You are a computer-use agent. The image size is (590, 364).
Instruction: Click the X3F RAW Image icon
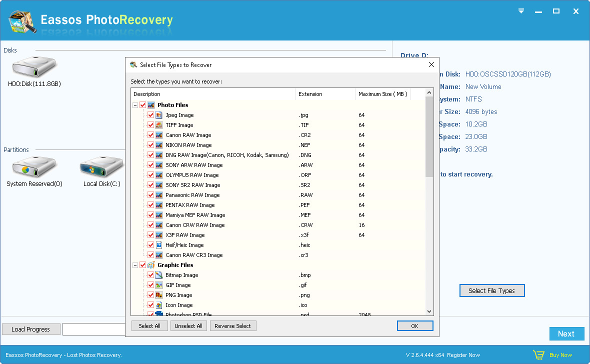tap(159, 235)
